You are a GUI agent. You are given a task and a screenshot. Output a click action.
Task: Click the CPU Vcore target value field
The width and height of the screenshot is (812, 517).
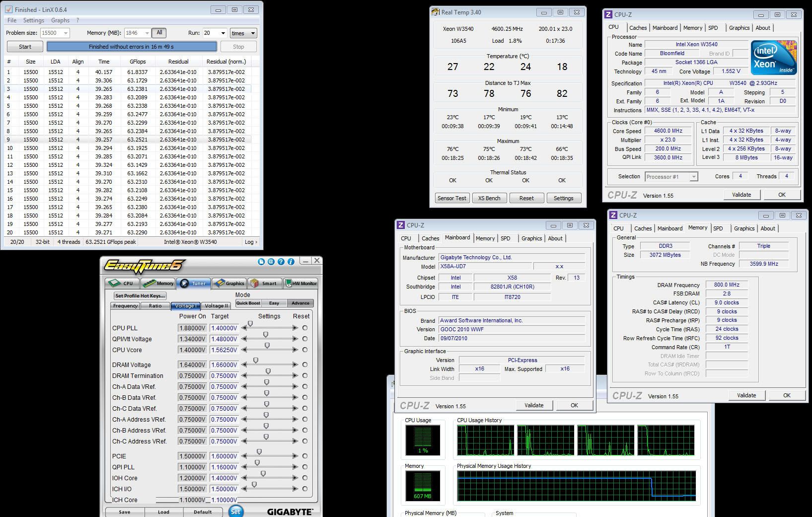click(224, 350)
